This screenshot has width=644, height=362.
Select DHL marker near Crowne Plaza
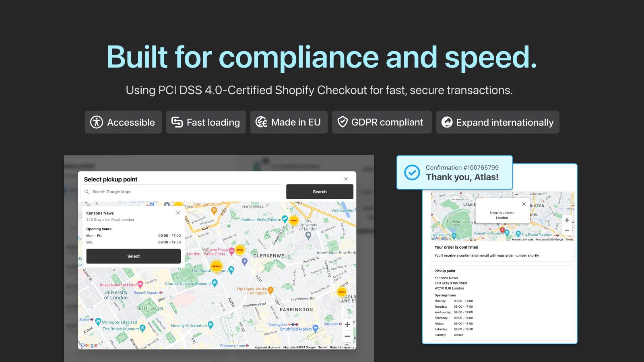pos(240,250)
